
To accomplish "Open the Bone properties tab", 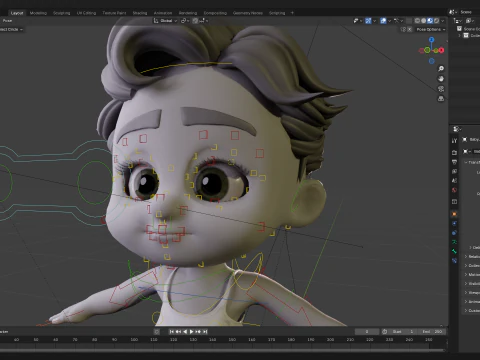I will click(454, 251).
